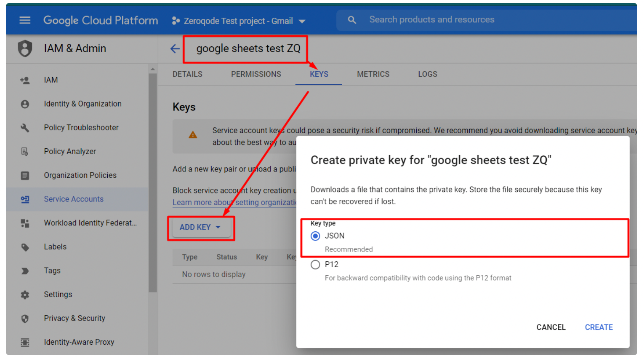
Task: Click the Policy Analyzer document icon
Action: click(x=25, y=152)
